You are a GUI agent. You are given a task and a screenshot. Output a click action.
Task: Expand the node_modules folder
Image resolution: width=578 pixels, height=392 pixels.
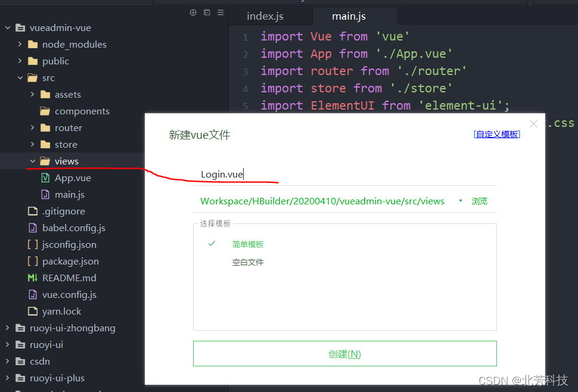tap(20, 44)
